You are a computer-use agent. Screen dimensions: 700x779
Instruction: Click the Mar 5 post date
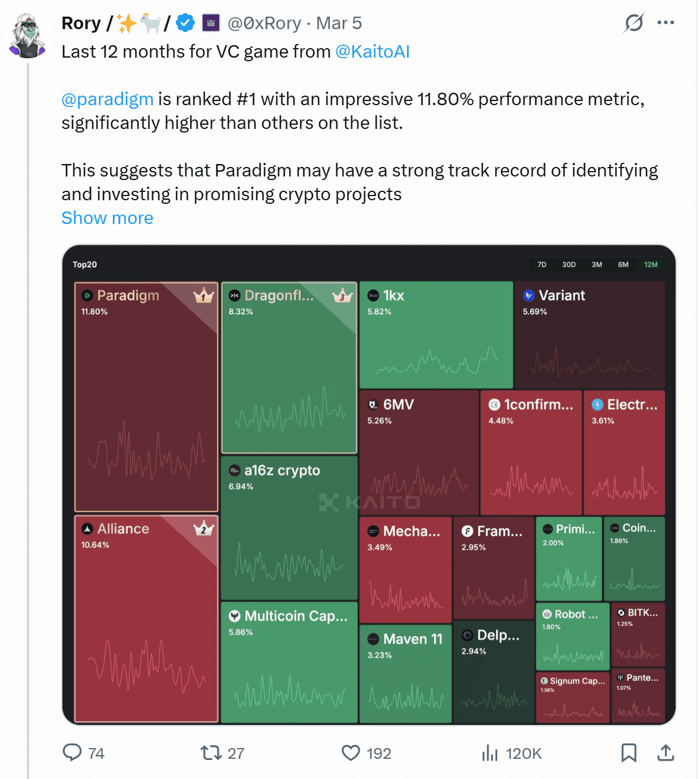tap(339, 23)
